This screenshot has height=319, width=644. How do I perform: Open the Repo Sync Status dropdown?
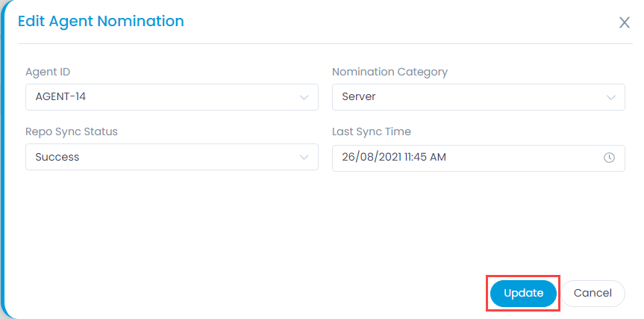[x=172, y=157]
